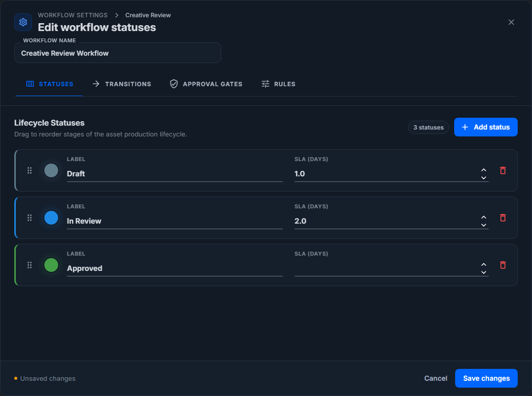Click the drag handle on Approved row
The height and width of the screenshot is (396, 532).
tap(30, 265)
